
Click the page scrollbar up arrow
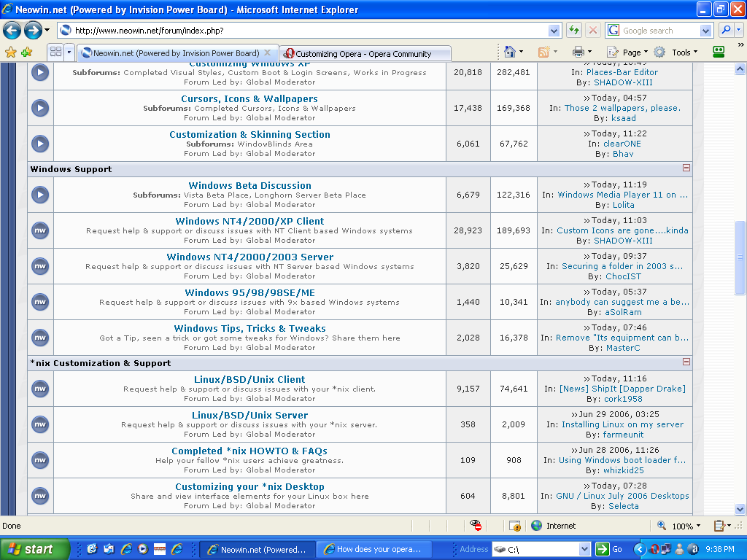coord(740,69)
